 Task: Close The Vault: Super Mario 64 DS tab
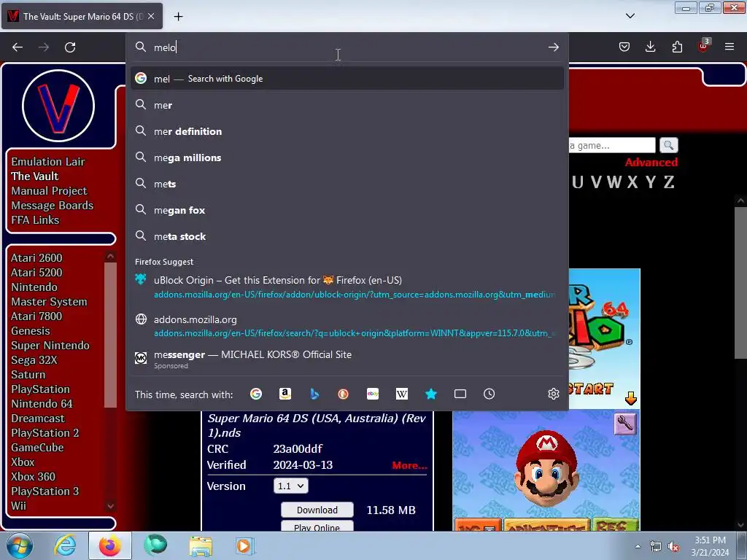pos(151,16)
